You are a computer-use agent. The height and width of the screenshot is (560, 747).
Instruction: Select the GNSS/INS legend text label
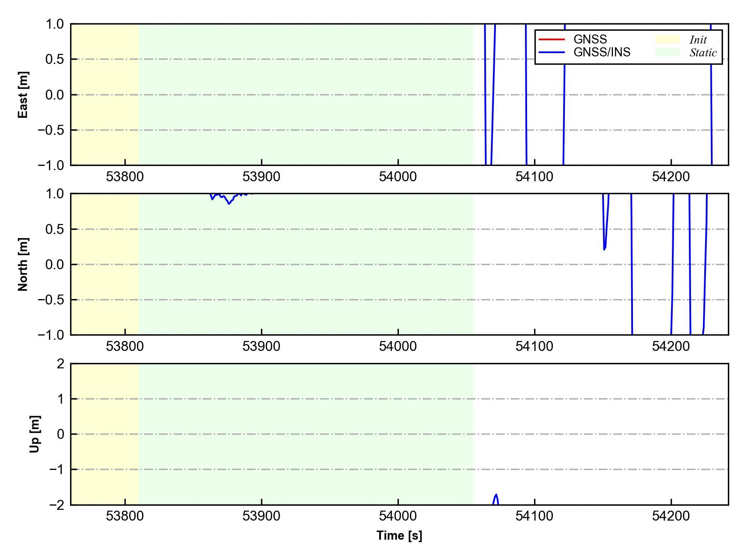(x=601, y=52)
